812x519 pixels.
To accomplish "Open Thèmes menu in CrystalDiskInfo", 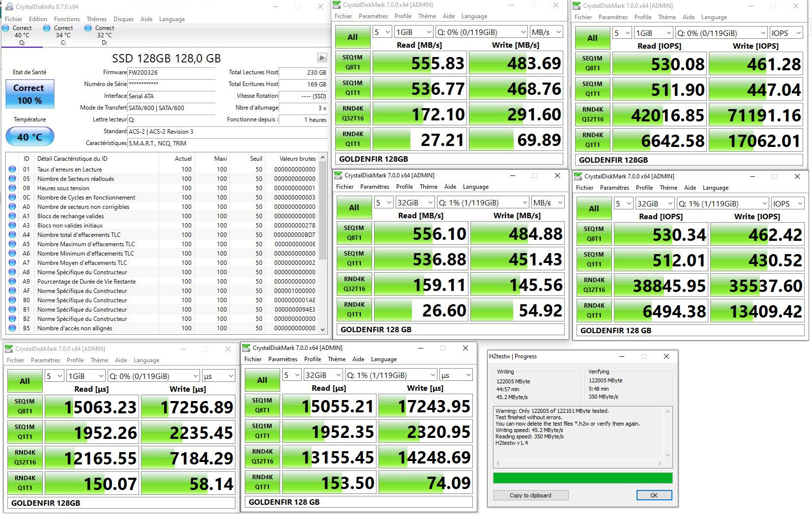I will pyautogui.click(x=96, y=19).
